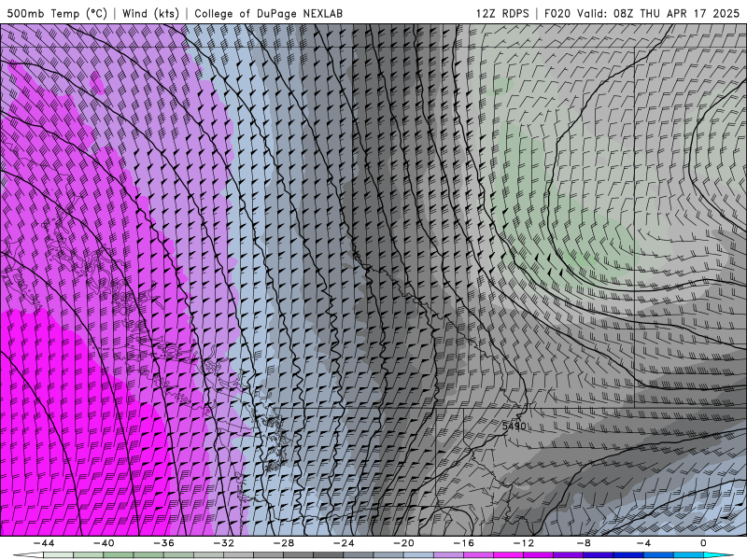The image size is (747, 560).
Task: Click the '-16' colorbar tick label
Action: [463, 543]
